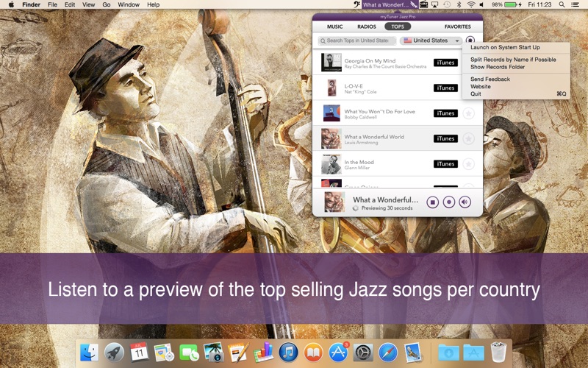The height and width of the screenshot is (368, 588).
Task: Click the 'What a Wonderf...' menu bar status item
Action: tap(390, 4)
